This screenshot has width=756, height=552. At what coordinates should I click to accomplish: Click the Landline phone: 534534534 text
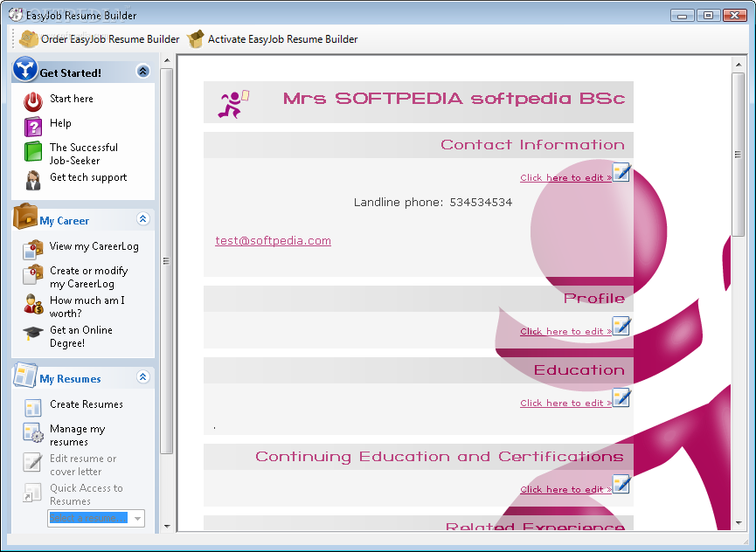pos(433,203)
